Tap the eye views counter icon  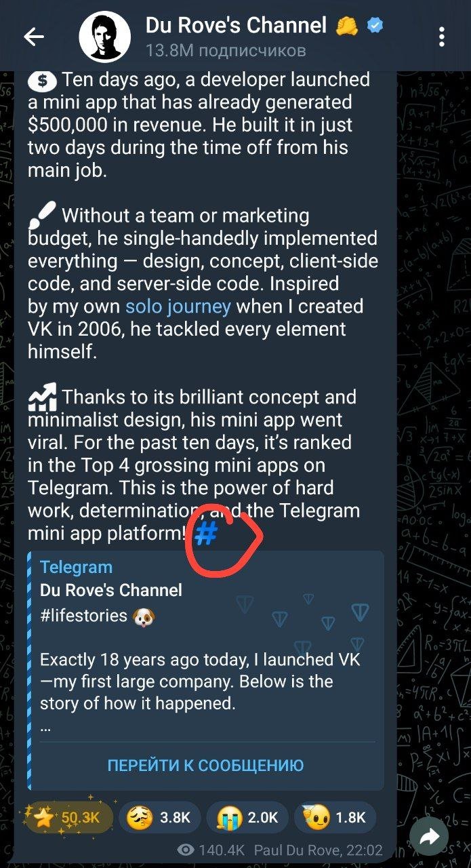click(x=185, y=850)
